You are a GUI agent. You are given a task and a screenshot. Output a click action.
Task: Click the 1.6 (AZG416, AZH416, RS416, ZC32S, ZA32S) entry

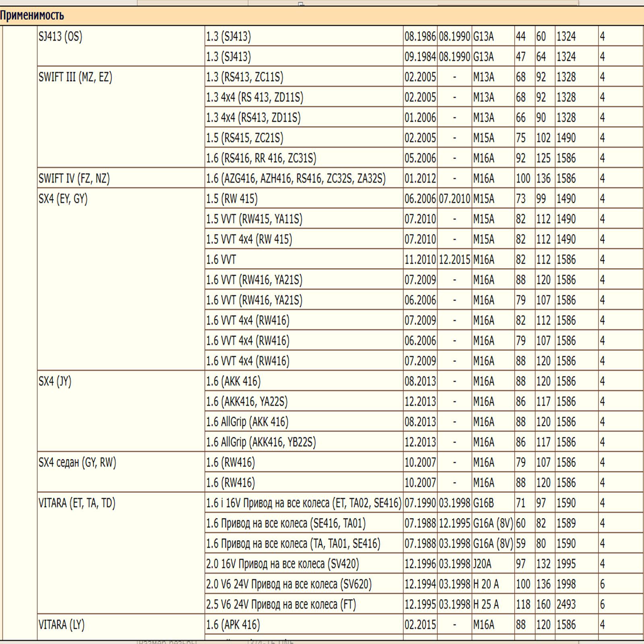(x=296, y=178)
